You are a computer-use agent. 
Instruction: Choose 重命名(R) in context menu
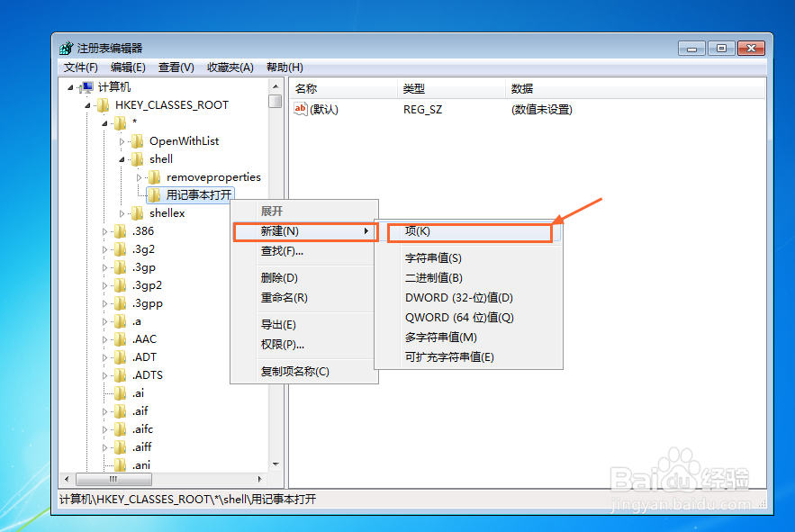[x=304, y=298]
